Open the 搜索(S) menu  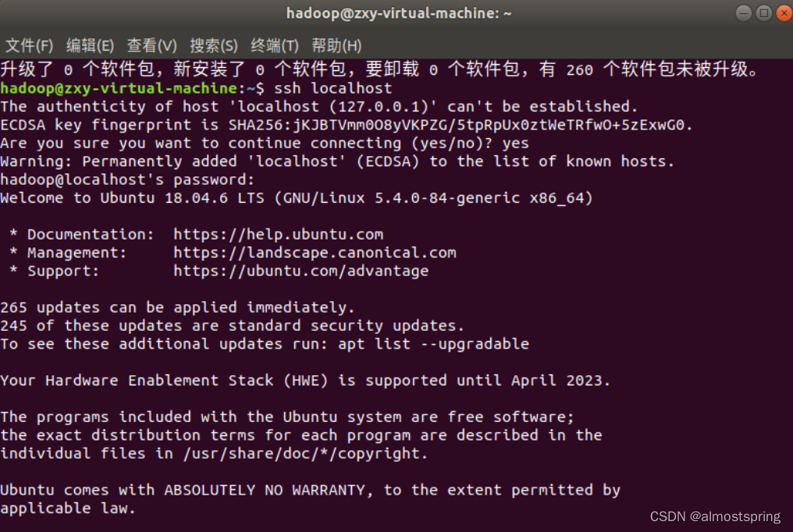(213, 45)
